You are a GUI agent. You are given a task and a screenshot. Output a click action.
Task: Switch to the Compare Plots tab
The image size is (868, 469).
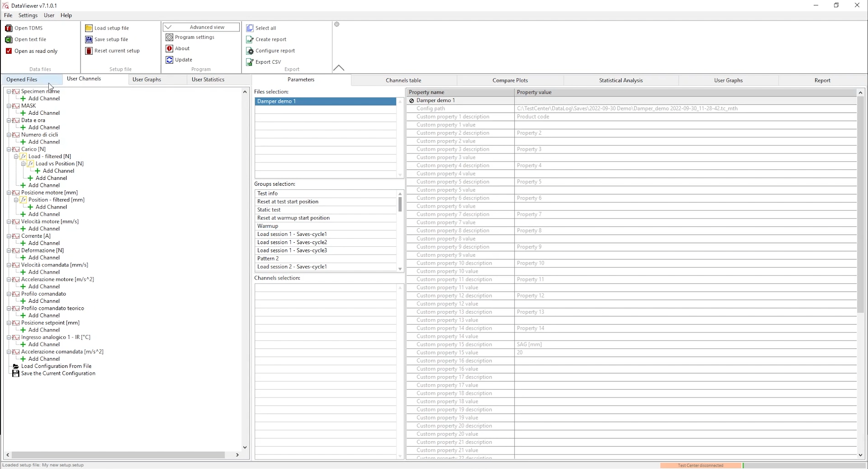click(x=510, y=80)
